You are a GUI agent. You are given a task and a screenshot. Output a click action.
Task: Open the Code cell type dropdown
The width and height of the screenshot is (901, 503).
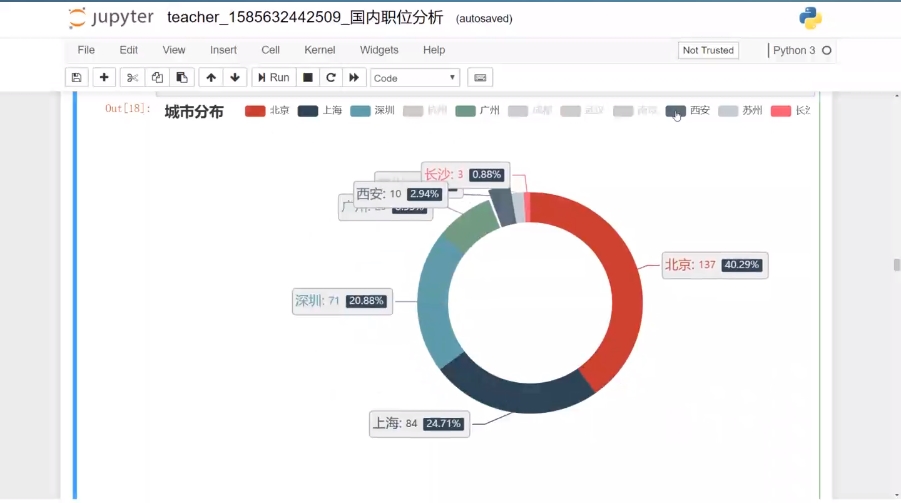pyautogui.click(x=415, y=77)
